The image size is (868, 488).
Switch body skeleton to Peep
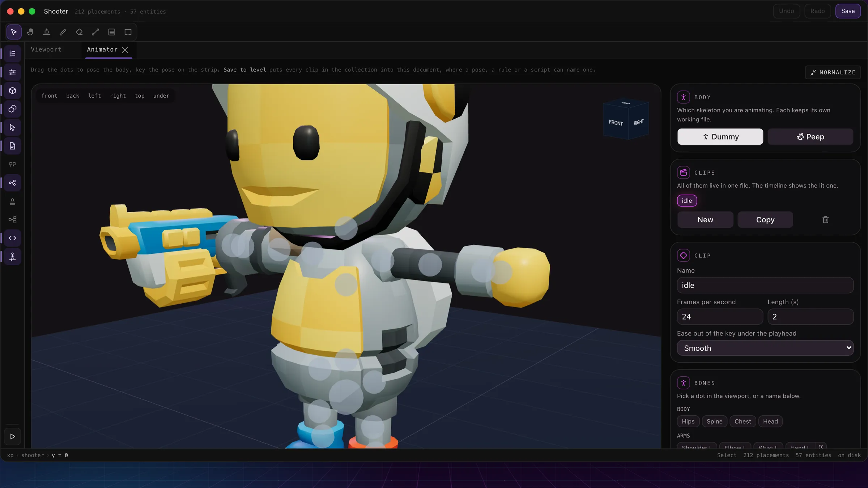tap(810, 137)
